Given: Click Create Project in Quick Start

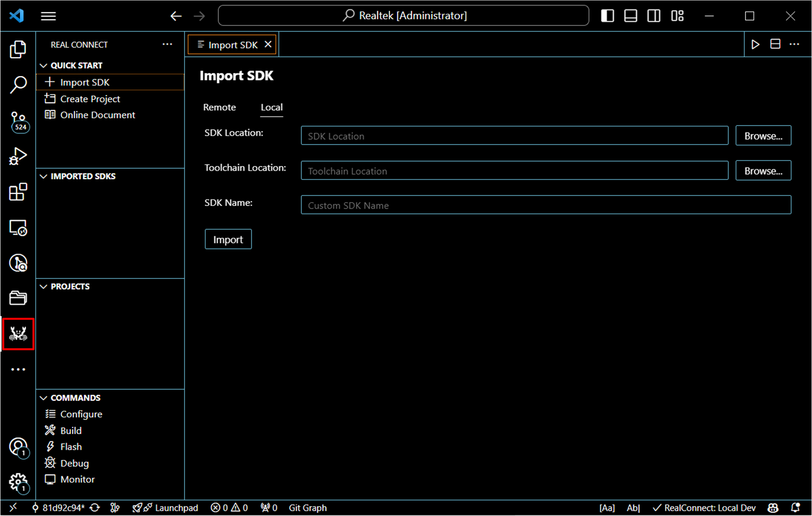Looking at the screenshot, I should pos(90,99).
